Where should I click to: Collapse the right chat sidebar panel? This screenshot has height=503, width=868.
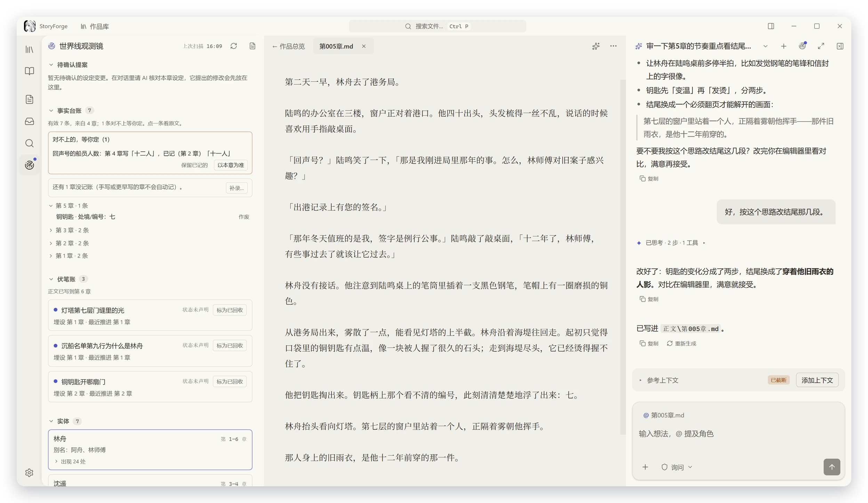[840, 46]
